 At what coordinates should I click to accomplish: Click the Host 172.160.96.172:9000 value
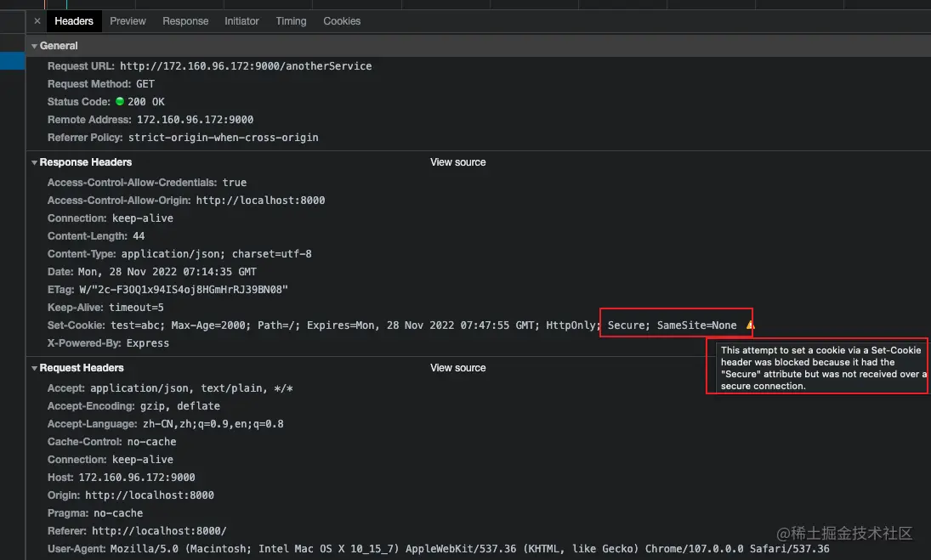click(x=137, y=478)
